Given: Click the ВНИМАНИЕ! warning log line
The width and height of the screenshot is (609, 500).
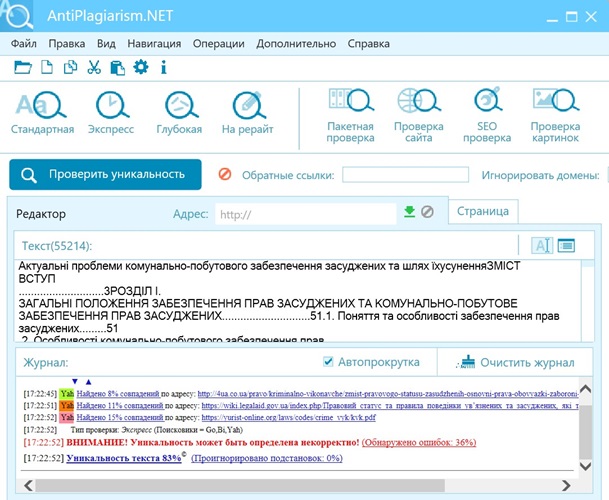Looking at the screenshot, I should click(x=212, y=442).
